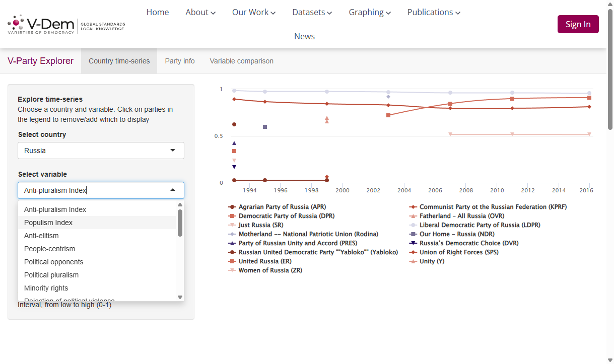Hide the Yabloko party series
The image size is (614, 364).
click(313, 252)
